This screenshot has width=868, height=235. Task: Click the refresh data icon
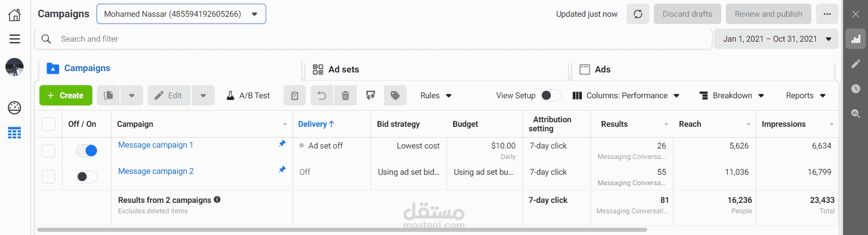coord(638,14)
